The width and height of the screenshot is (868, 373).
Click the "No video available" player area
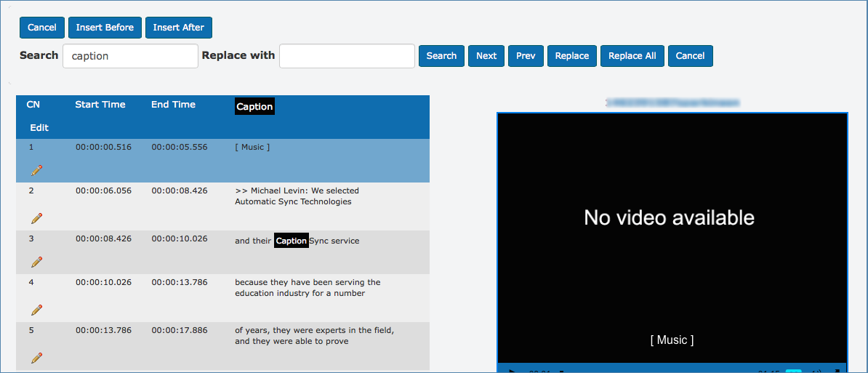pos(669,218)
